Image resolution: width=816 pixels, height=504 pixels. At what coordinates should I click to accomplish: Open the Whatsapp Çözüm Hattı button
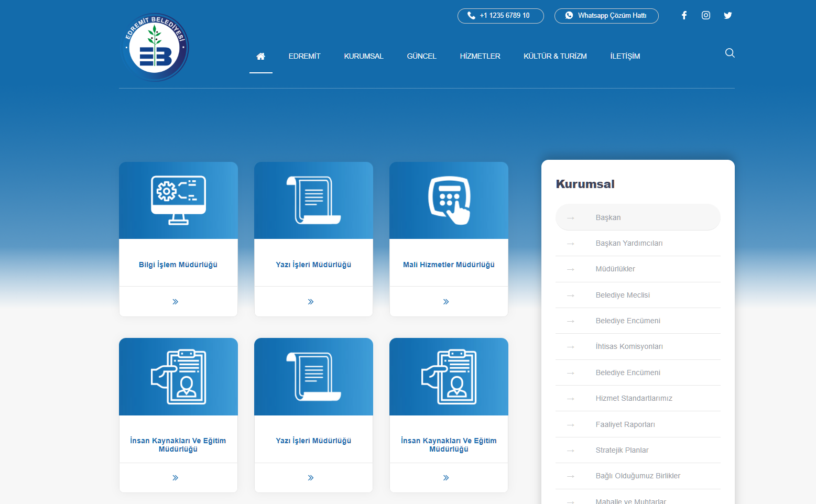point(606,16)
